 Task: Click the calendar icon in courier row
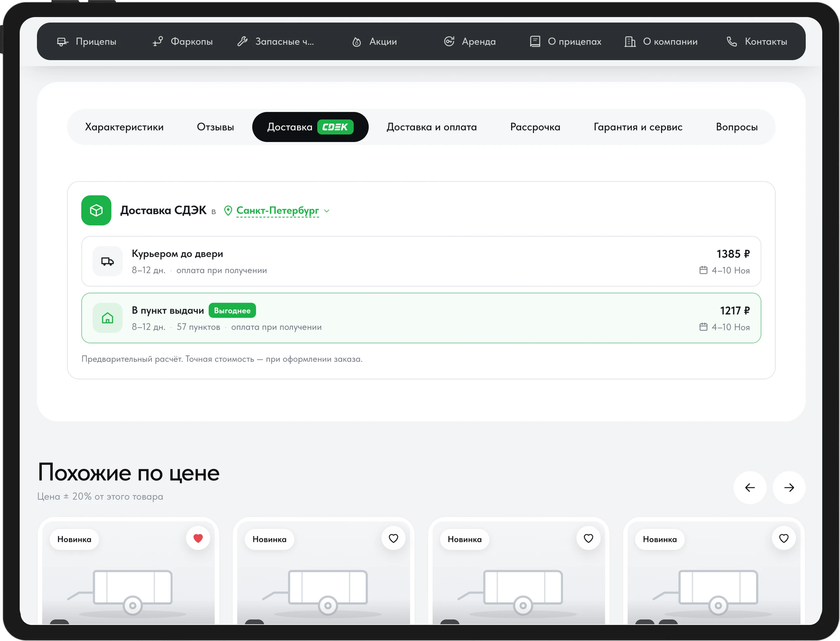point(703,270)
